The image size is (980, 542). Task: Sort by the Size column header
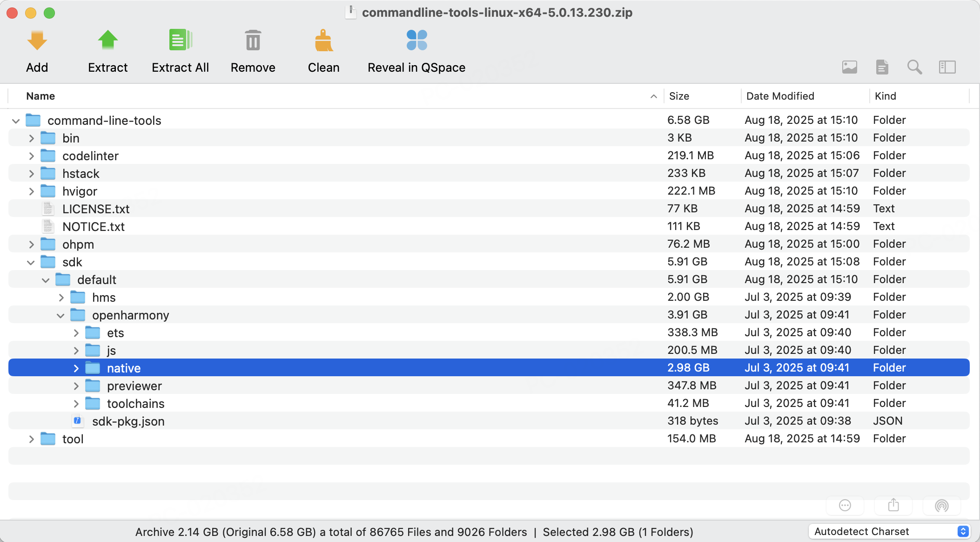tap(679, 96)
